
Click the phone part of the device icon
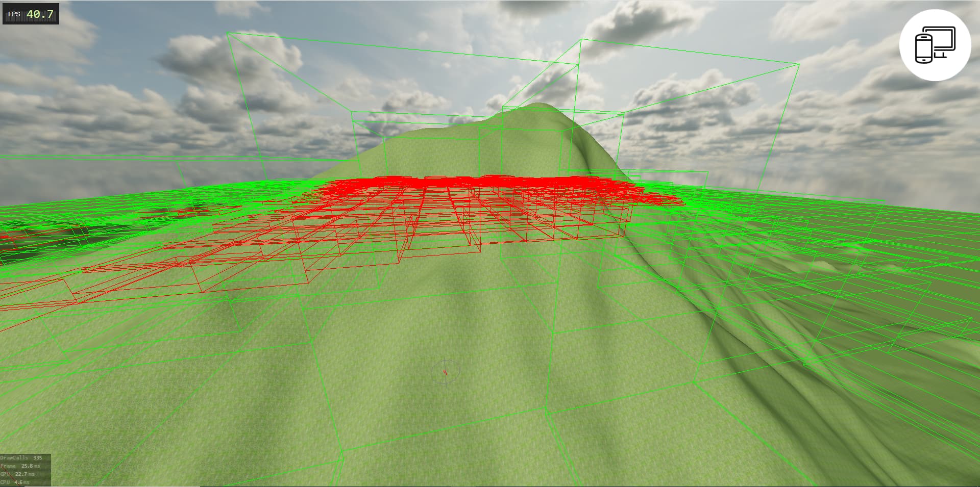[924, 49]
